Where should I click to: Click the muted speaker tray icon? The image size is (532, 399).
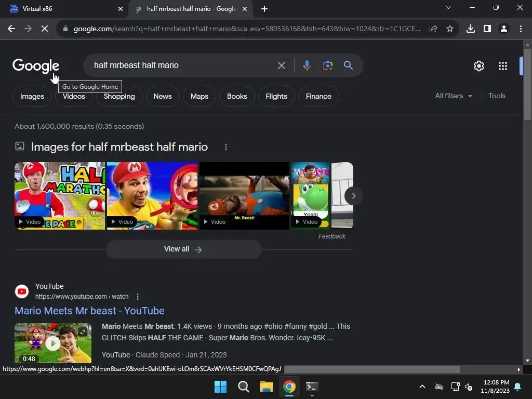(469, 387)
